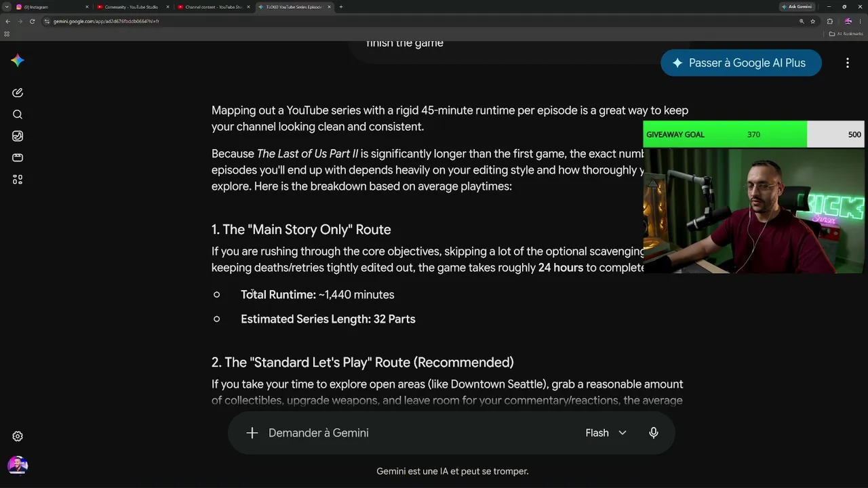Close the Channel content - YouTube Studio tab
This screenshot has height=488, width=868.
[x=248, y=7]
